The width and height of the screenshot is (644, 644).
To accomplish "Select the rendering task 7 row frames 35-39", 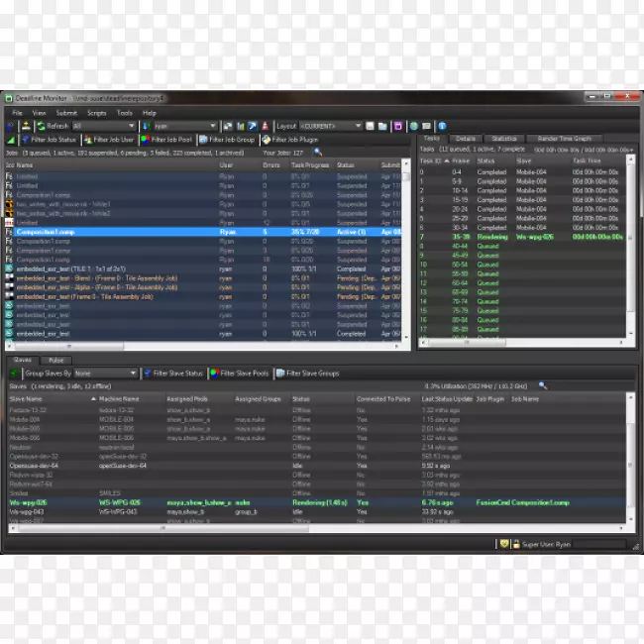I will (522, 237).
